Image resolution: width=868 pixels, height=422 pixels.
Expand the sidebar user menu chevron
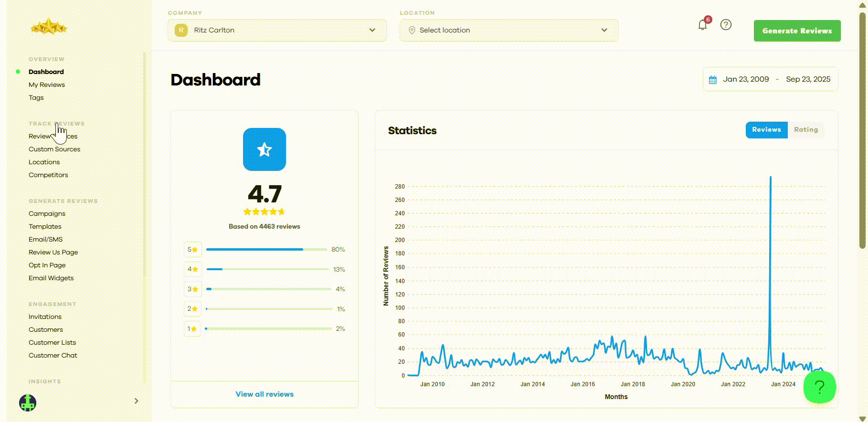click(x=136, y=401)
